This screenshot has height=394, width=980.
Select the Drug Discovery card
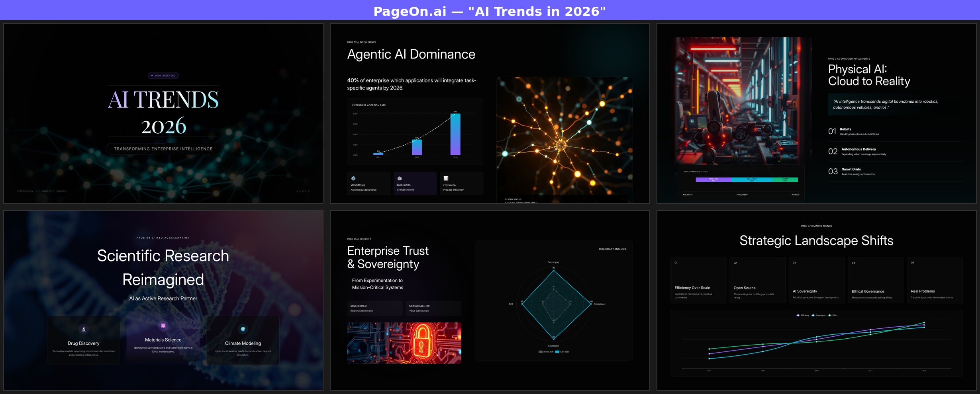click(x=84, y=340)
